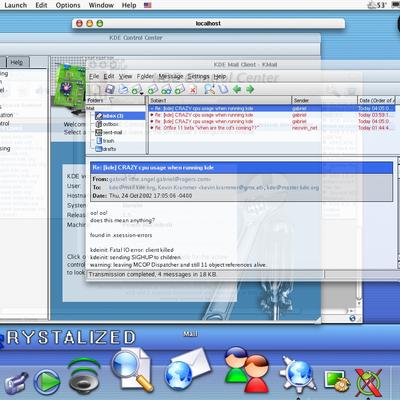Click the two people users icon in panel
400x400 pixels.
click(246, 370)
